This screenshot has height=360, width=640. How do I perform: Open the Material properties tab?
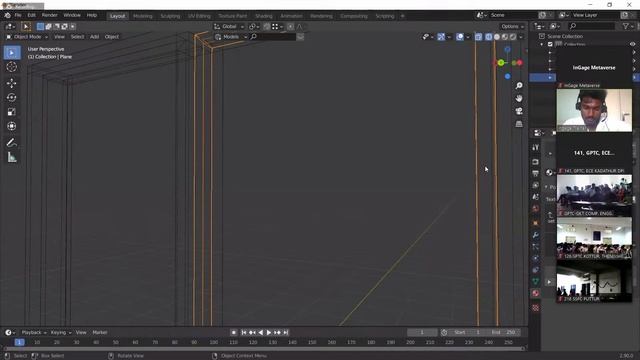point(536,293)
